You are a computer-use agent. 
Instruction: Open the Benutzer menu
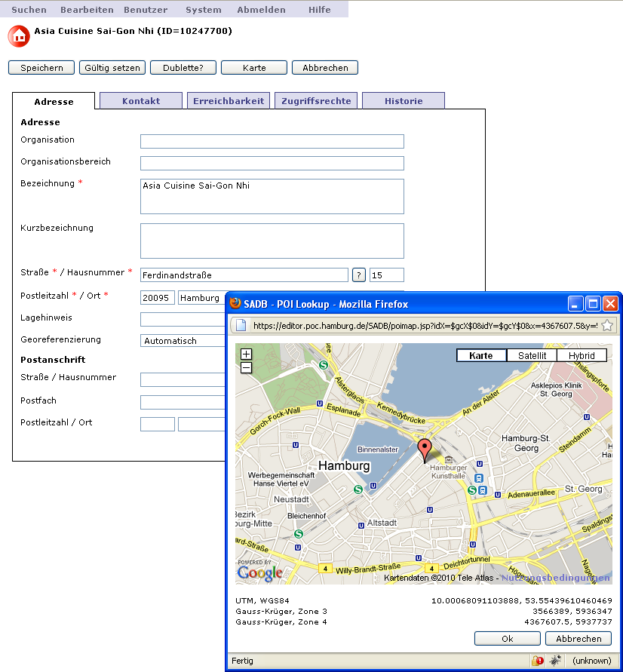tap(146, 10)
